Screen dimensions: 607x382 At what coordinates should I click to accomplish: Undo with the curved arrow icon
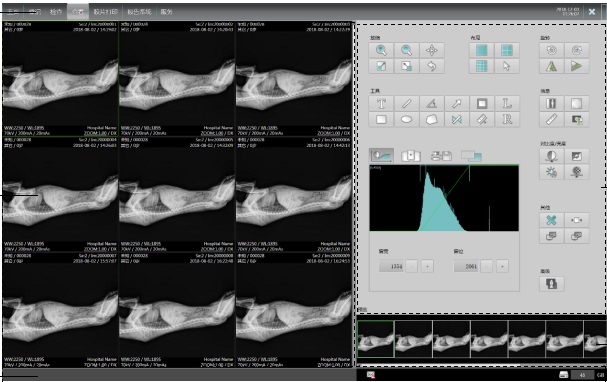click(432, 66)
